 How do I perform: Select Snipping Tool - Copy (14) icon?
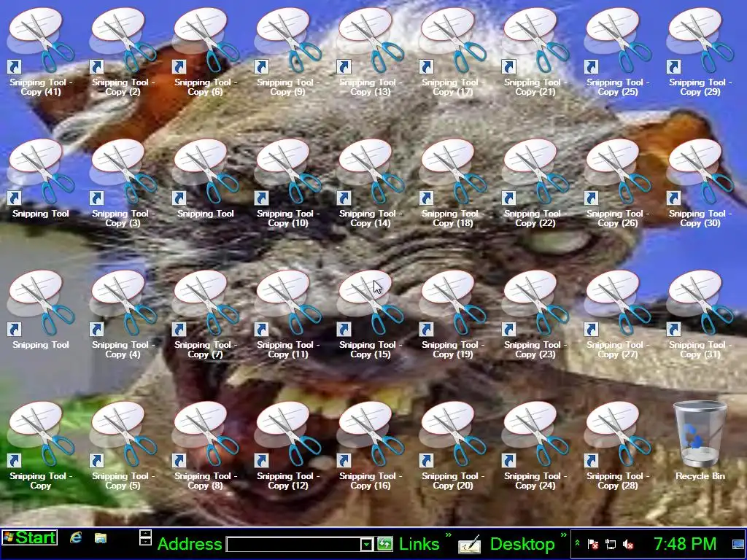(x=370, y=183)
